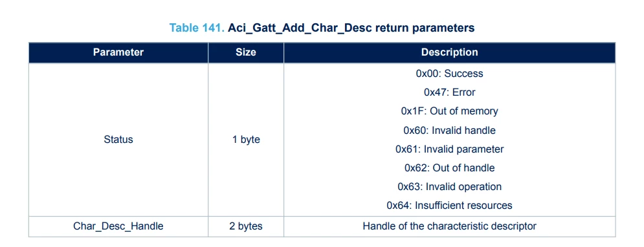Viewport: 644px width, 247px height.
Task: Click the Table 141 caption label
Action: pyautogui.click(x=197, y=28)
